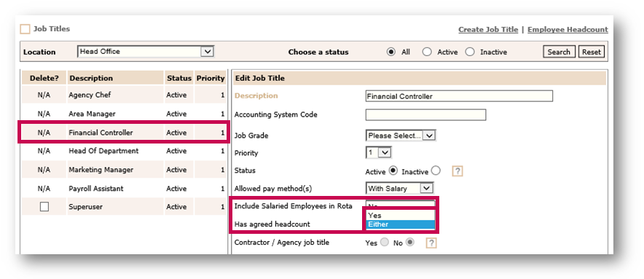Viewport: 644px width, 279px height.
Task: Select the Head Of Department row
Action: point(124,151)
